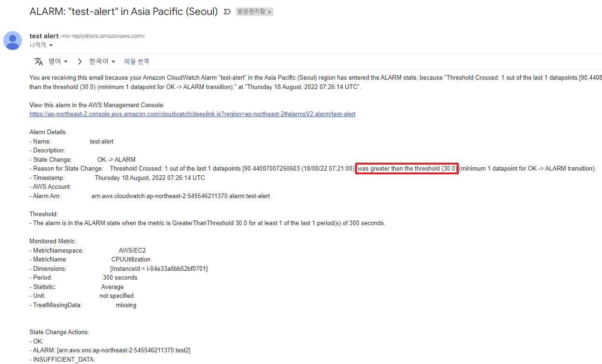Viewport: 602px width, 364px height.
Task: Click the Alarm Arn value text
Action: click(x=181, y=196)
